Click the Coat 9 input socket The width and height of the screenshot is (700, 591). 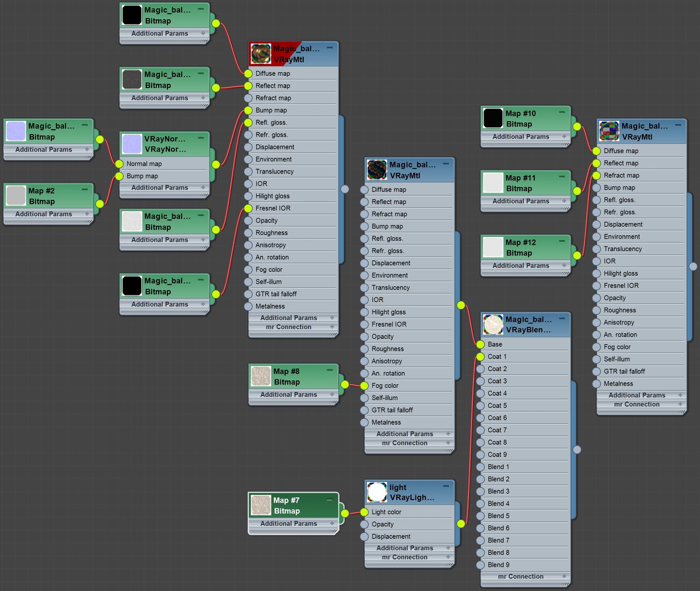pyautogui.click(x=481, y=455)
